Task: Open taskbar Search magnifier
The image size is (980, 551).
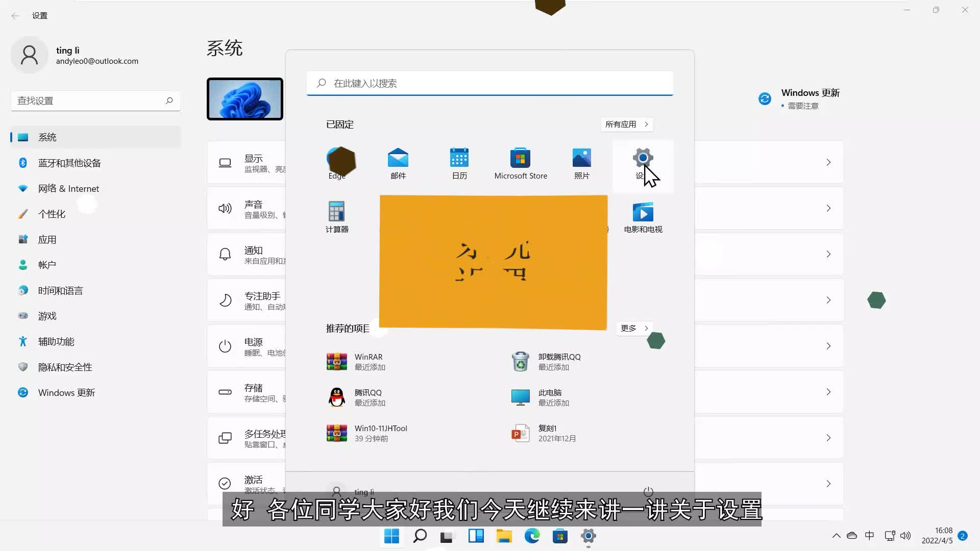Action: point(420,536)
